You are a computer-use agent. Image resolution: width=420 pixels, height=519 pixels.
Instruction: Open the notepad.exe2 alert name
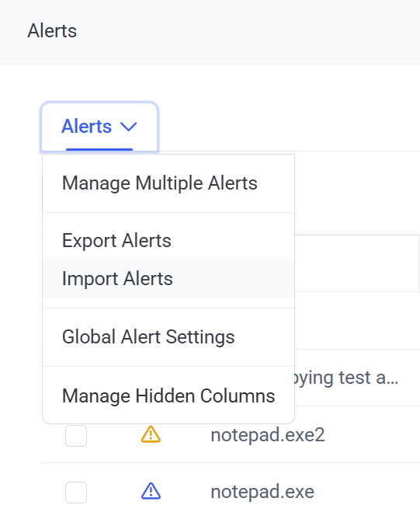point(268,434)
